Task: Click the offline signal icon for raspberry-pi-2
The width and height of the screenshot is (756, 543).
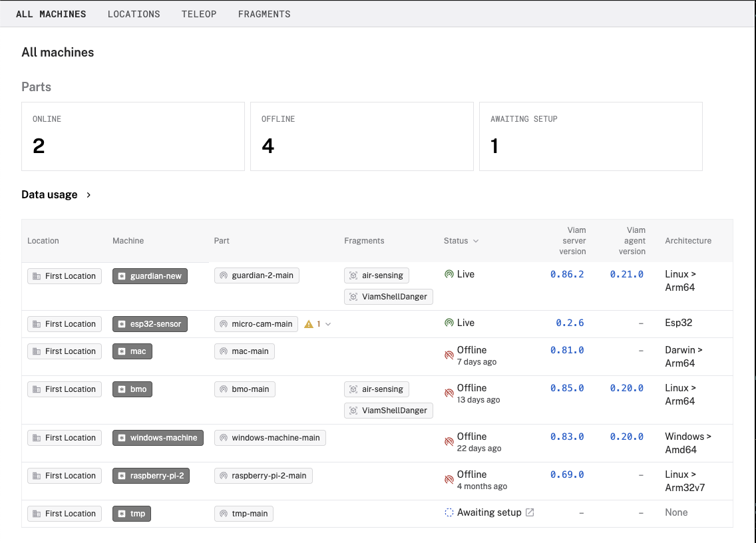Action: (449, 479)
